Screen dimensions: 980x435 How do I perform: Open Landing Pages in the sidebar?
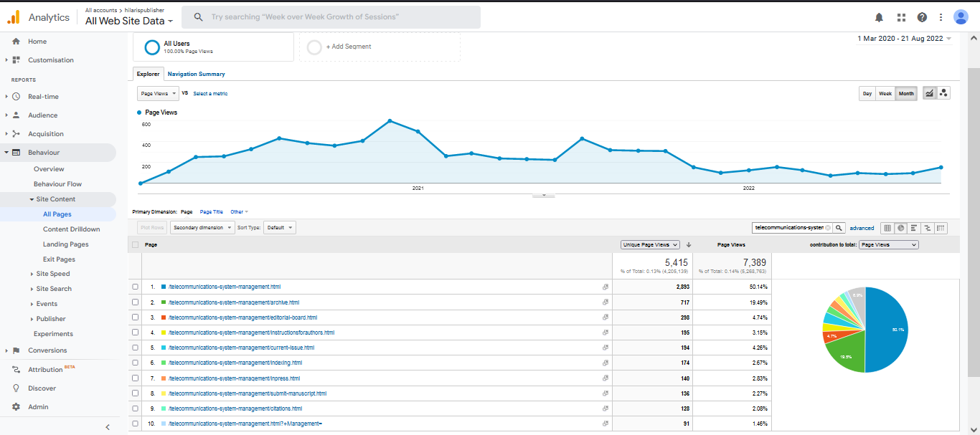pos(65,244)
